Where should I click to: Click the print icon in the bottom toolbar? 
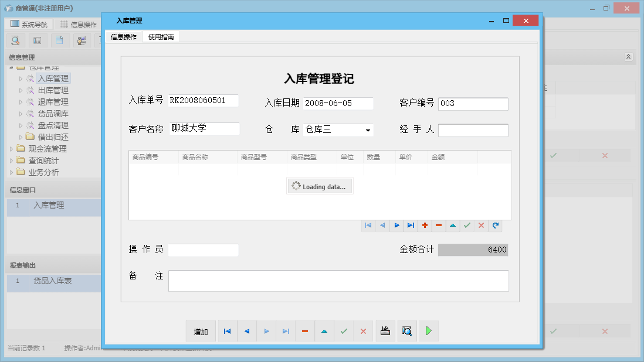click(x=385, y=331)
